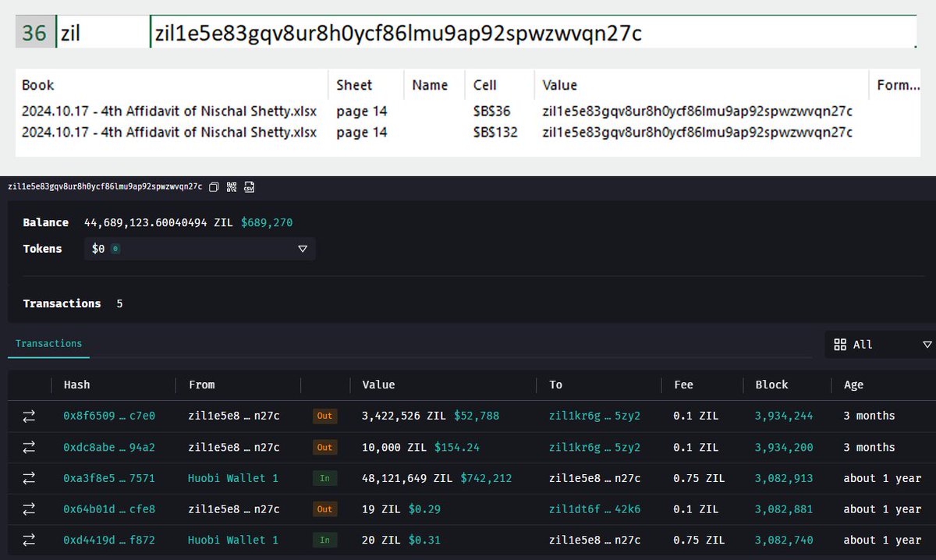
Task: Select spreadsheet row header 36
Action: [x=34, y=34]
